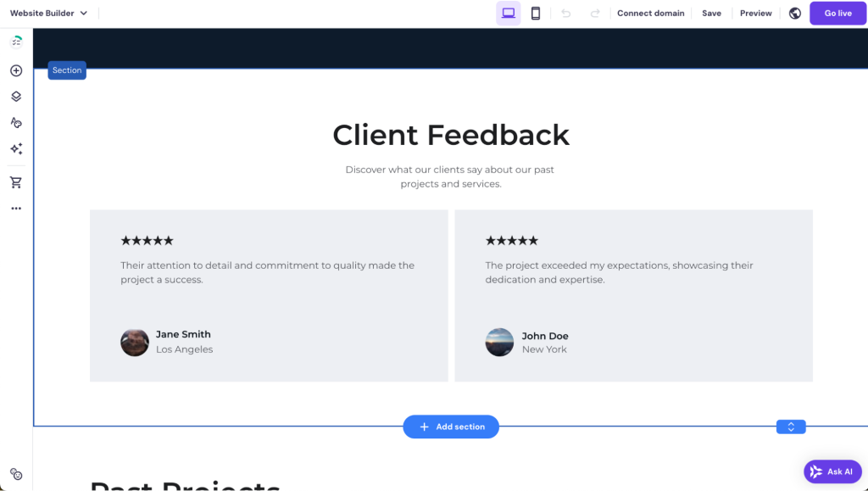Select the Sections layers icon in the sidebar
868x491 pixels.
(15, 96)
